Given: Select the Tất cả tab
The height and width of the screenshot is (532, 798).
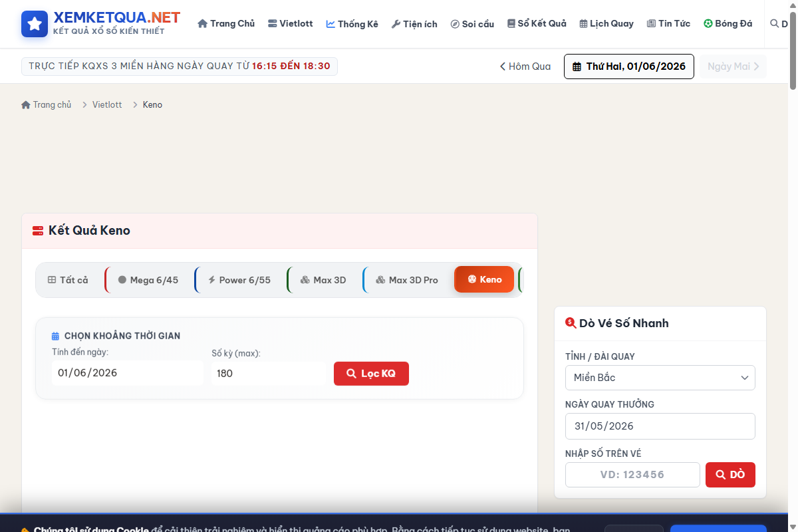Looking at the screenshot, I should click(x=68, y=280).
